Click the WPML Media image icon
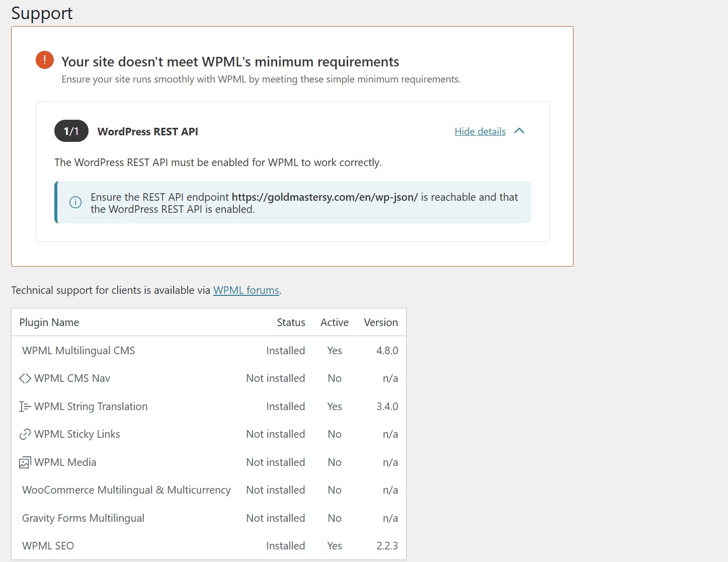 point(25,462)
